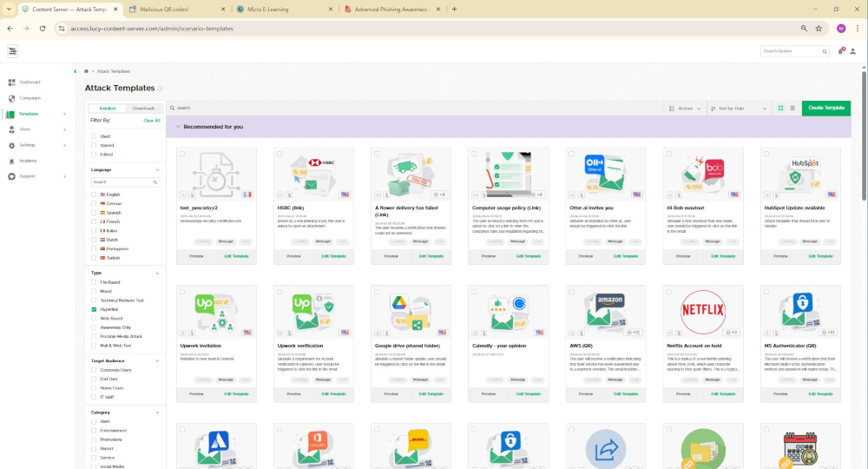Click the template search field
Viewport: 868px width, 469px height.
415,108
